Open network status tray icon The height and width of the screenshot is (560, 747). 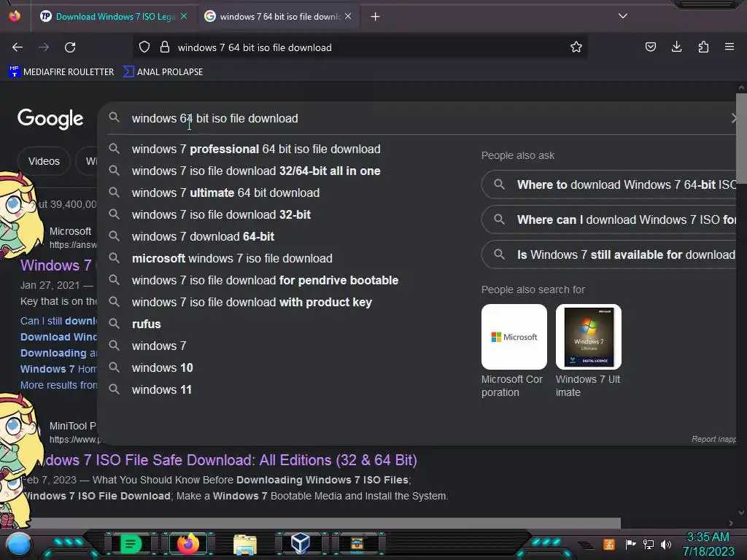[x=649, y=544]
